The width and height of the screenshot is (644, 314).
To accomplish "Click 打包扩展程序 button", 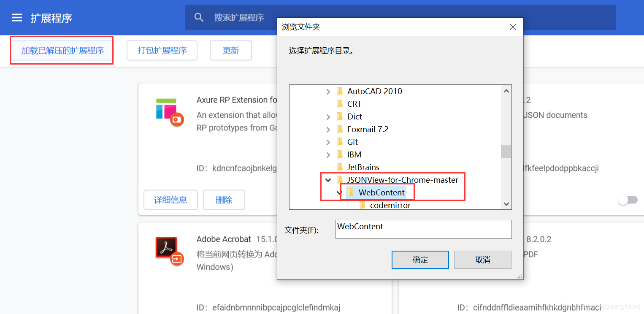I will pos(162,51).
